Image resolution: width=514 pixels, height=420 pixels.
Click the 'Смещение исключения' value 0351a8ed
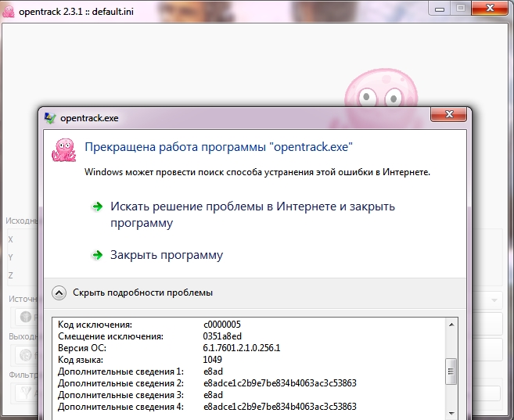coord(222,336)
